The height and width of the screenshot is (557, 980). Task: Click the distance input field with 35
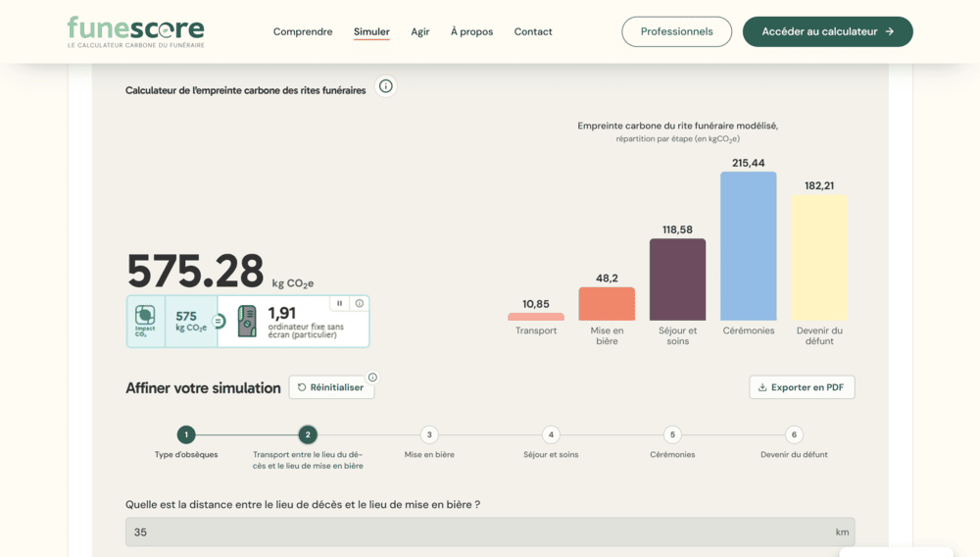click(x=490, y=532)
